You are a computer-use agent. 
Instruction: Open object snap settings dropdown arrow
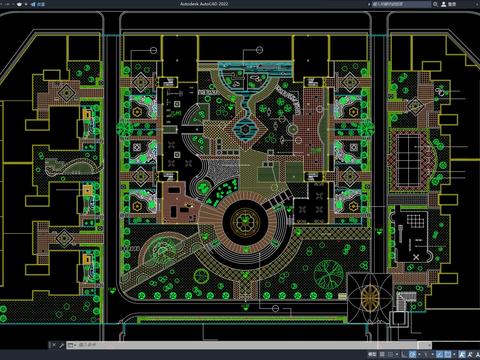[x=454, y=354]
